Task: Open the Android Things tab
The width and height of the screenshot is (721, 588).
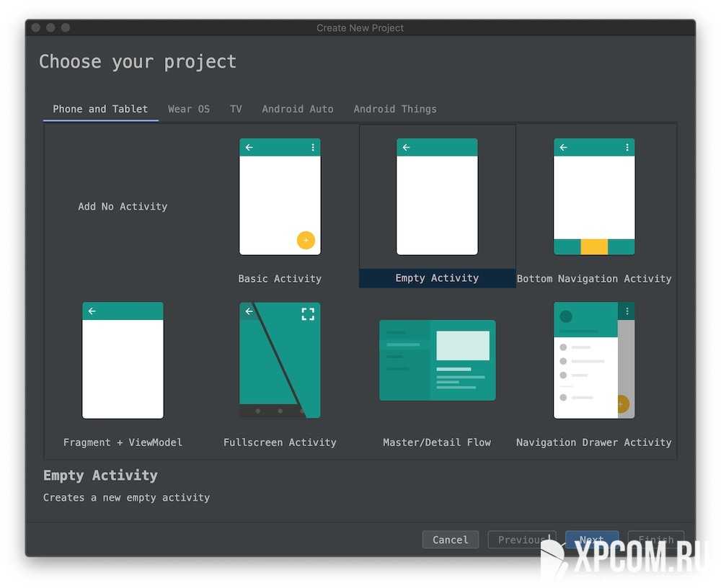Action: 395,109
